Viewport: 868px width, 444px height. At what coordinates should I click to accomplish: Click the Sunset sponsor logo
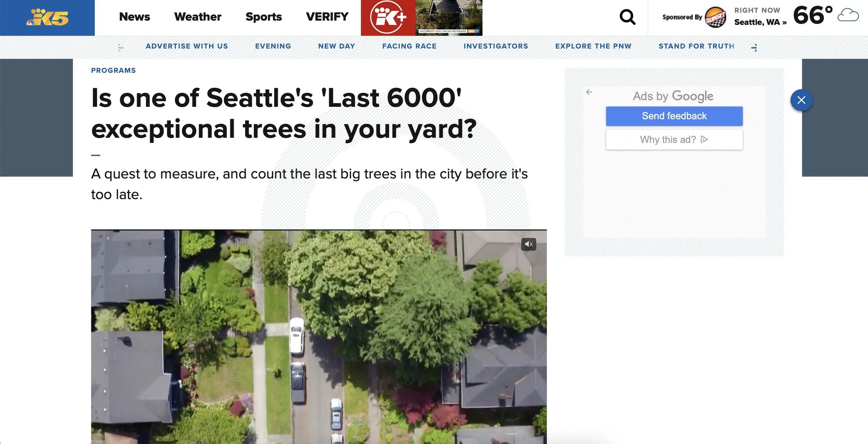coord(715,17)
